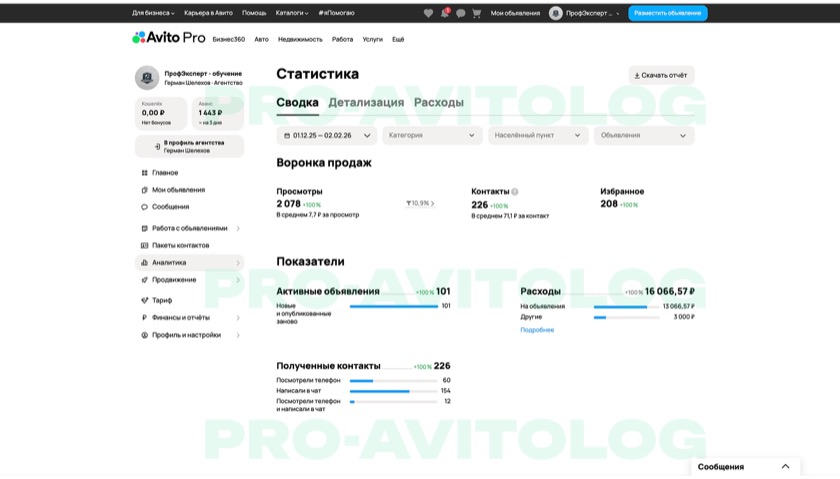
Task: Click the agency profile avatar in sidebar
Action: tap(147, 78)
